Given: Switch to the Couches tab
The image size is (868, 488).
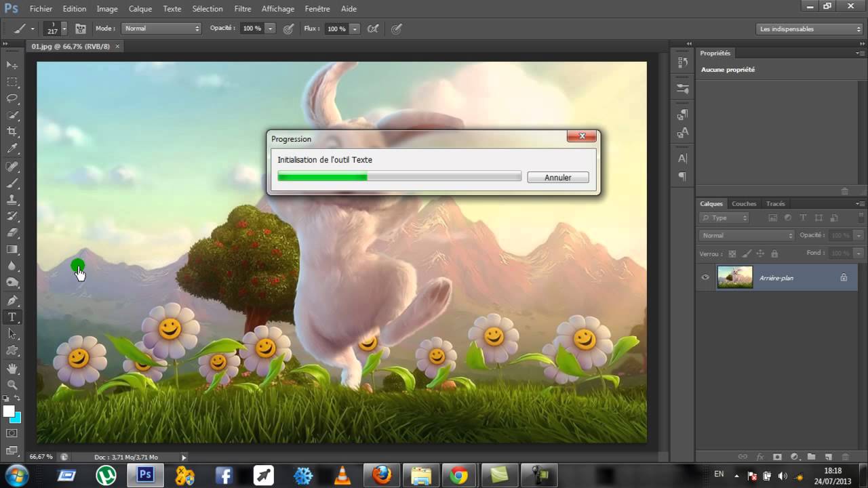Looking at the screenshot, I should 744,203.
